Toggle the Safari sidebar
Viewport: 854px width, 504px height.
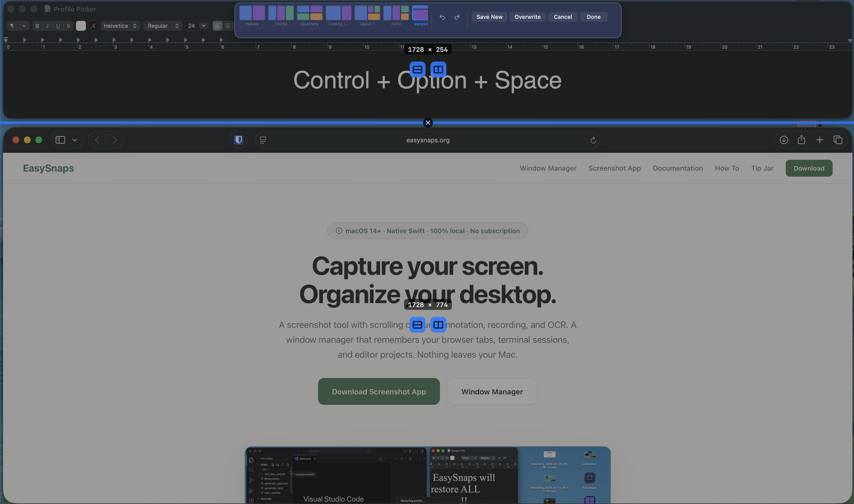(x=61, y=140)
